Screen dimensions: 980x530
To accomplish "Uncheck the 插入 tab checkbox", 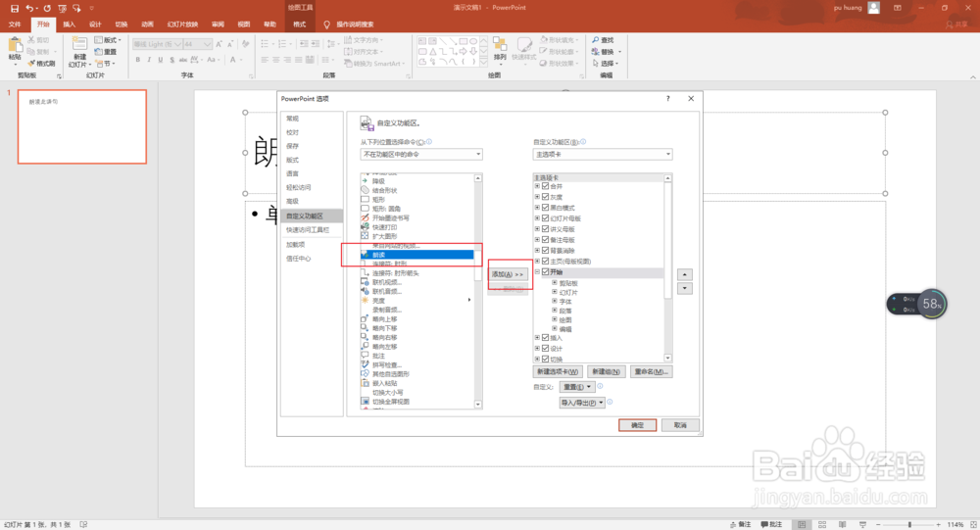I will (546, 338).
